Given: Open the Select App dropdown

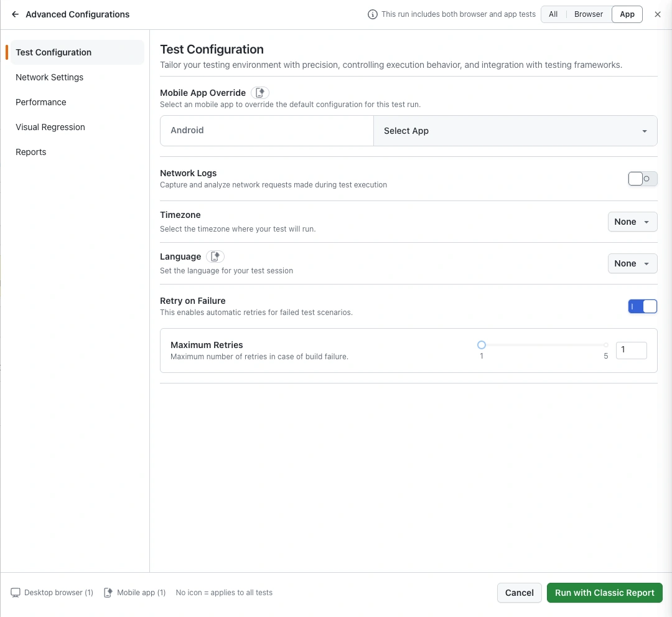Looking at the screenshot, I should tap(515, 131).
